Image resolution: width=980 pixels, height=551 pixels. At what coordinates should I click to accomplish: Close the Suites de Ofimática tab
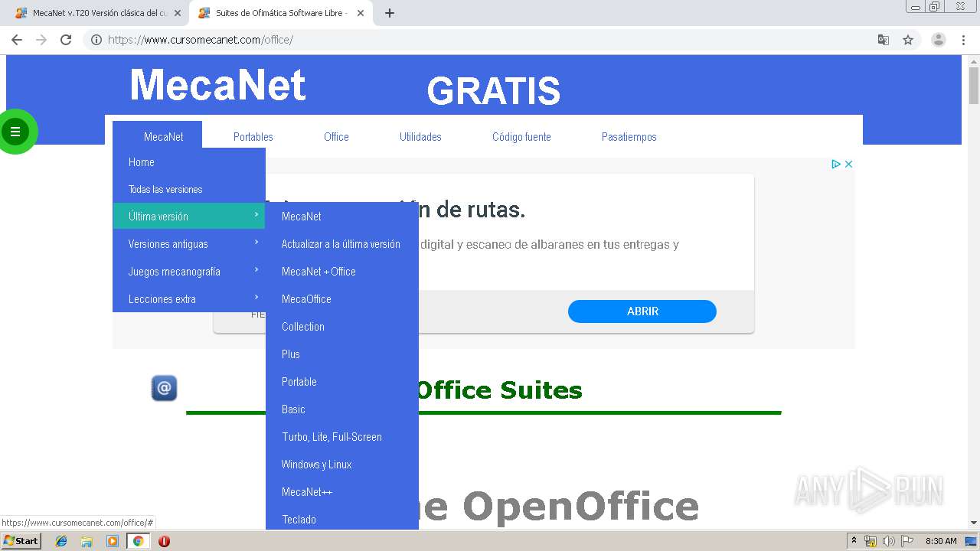click(x=361, y=13)
